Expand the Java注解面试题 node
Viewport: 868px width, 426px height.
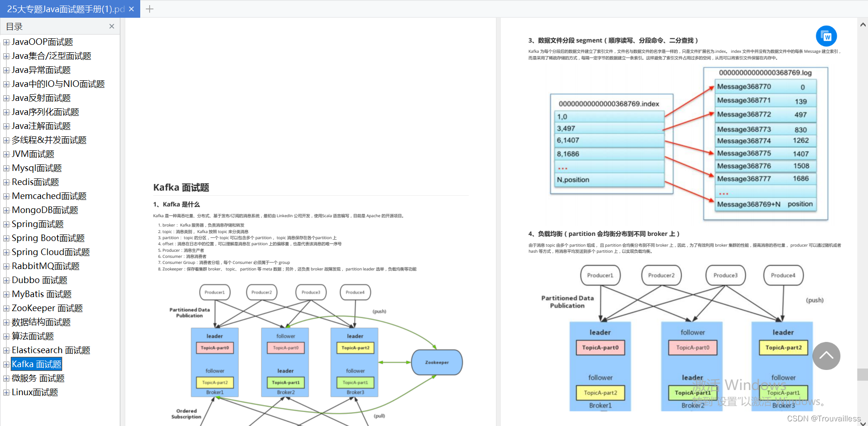(7, 126)
